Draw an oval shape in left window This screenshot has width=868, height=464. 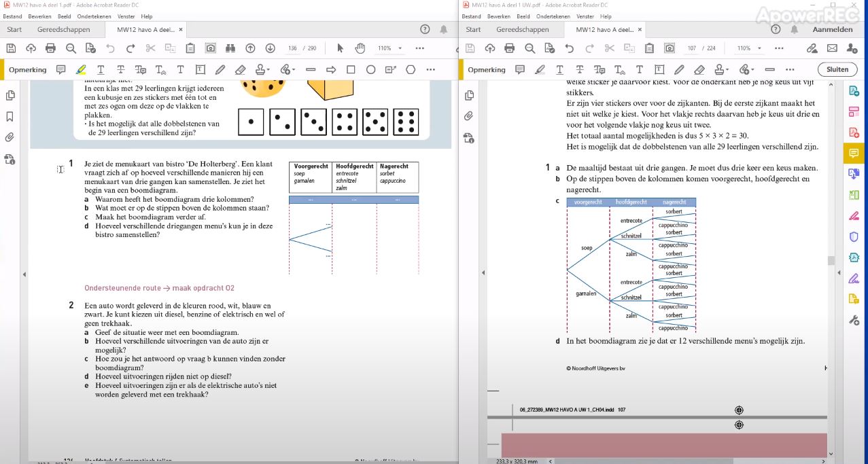370,69
